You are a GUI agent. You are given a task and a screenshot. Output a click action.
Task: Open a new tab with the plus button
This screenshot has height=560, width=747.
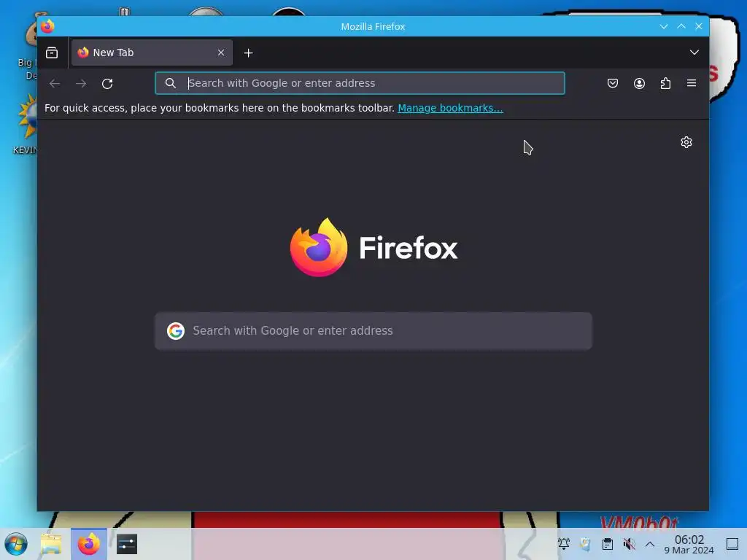point(248,52)
